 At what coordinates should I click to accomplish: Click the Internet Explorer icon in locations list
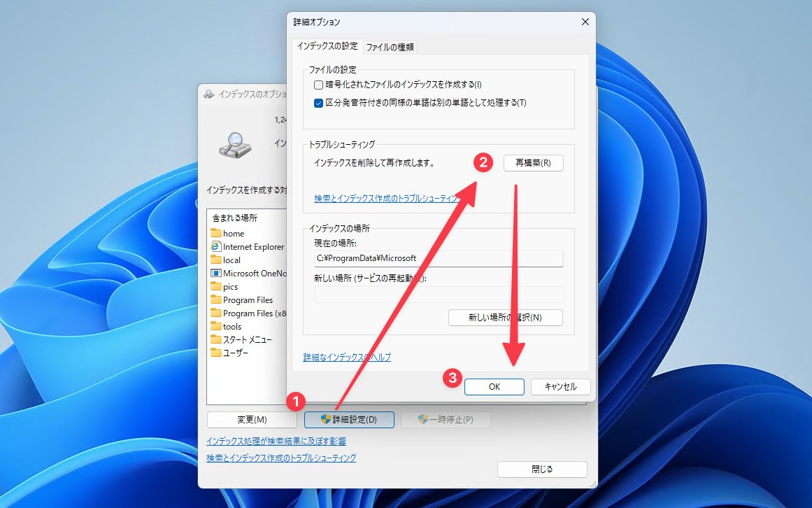[x=216, y=246]
